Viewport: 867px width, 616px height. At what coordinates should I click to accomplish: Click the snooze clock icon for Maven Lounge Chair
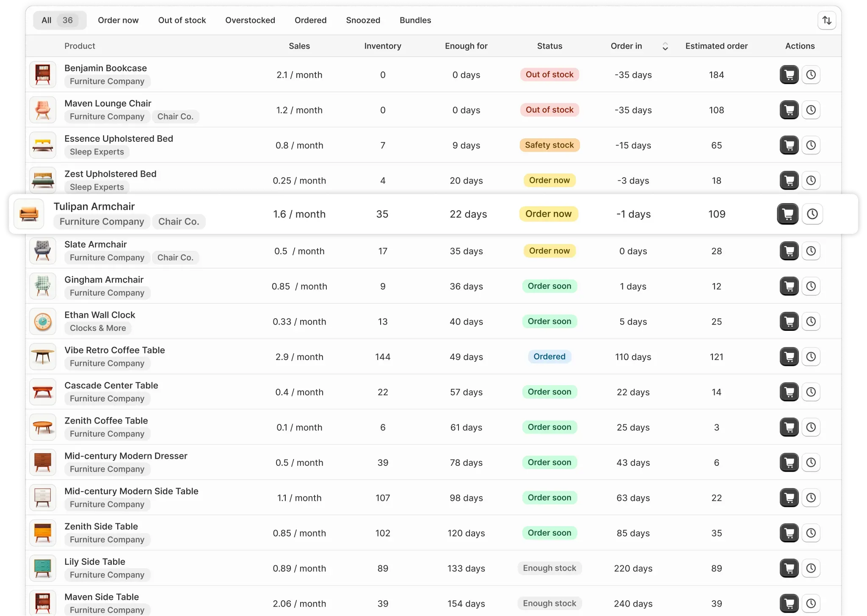pos(811,110)
